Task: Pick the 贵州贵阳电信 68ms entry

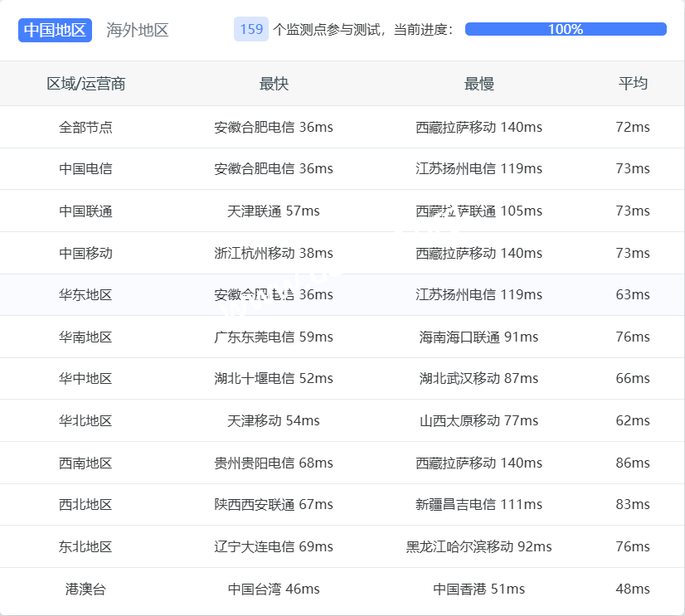Action: 274,463
